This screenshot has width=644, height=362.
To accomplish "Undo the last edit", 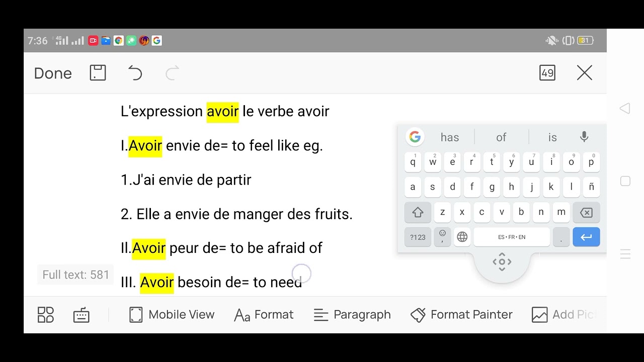I will pyautogui.click(x=135, y=73).
